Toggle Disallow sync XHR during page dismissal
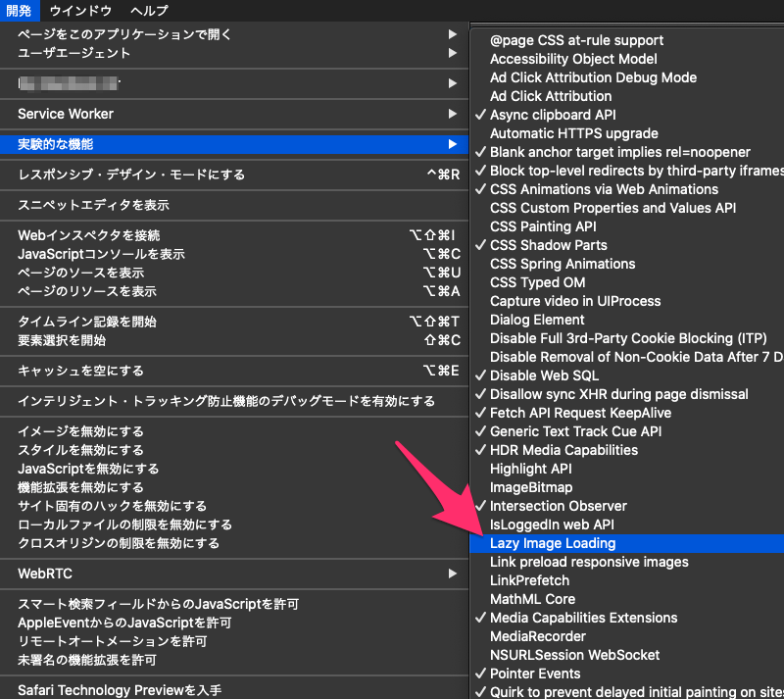Image resolution: width=784 pixels, height=699 pixels. point(627,394)
